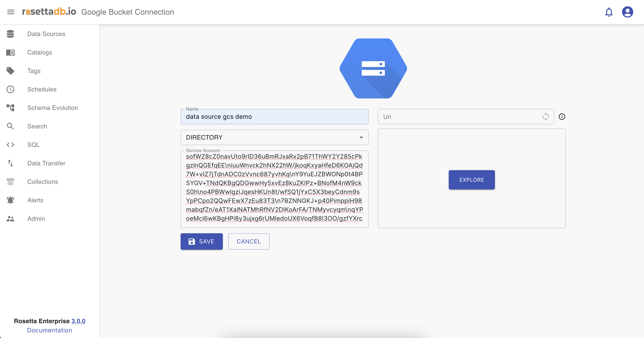Click the 3.0.0 version link

click(x=78, y=321)
